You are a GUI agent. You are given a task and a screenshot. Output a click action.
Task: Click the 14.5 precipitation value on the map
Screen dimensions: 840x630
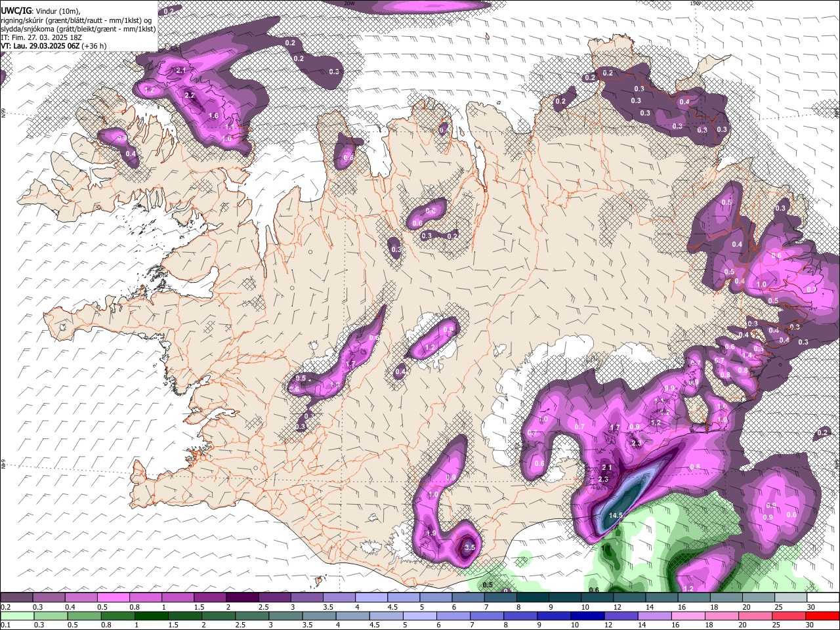coord(616,515)
